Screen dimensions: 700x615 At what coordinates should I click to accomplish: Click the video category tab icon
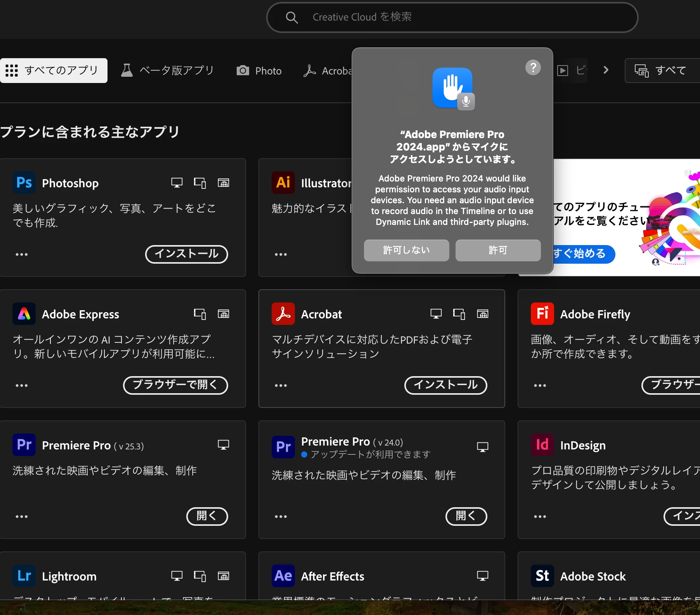(x=563, y=71)
